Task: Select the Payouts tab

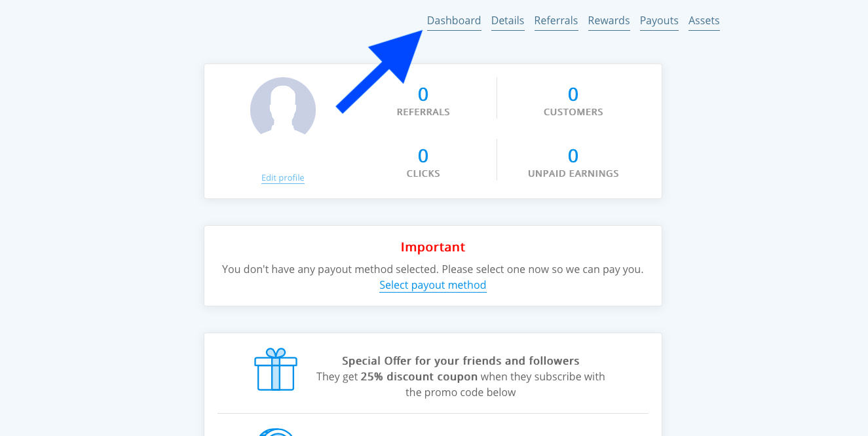Action: [659, 21]
